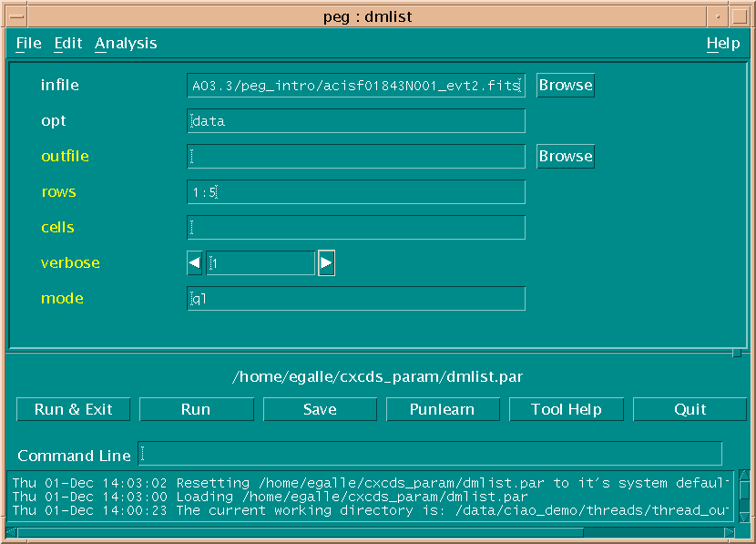The height and width of the screenshot is (544, 756).
Task: Click the opt field containing data
Action: [356, 121]
